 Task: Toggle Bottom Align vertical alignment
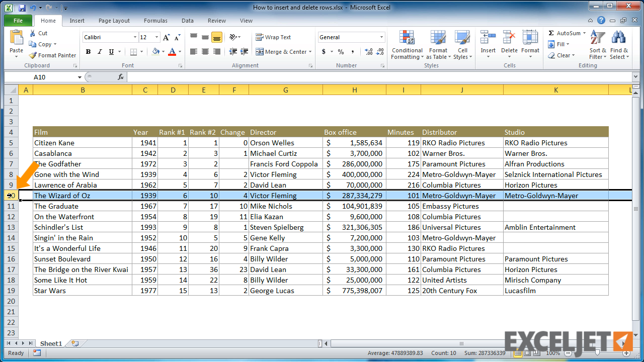217,37
